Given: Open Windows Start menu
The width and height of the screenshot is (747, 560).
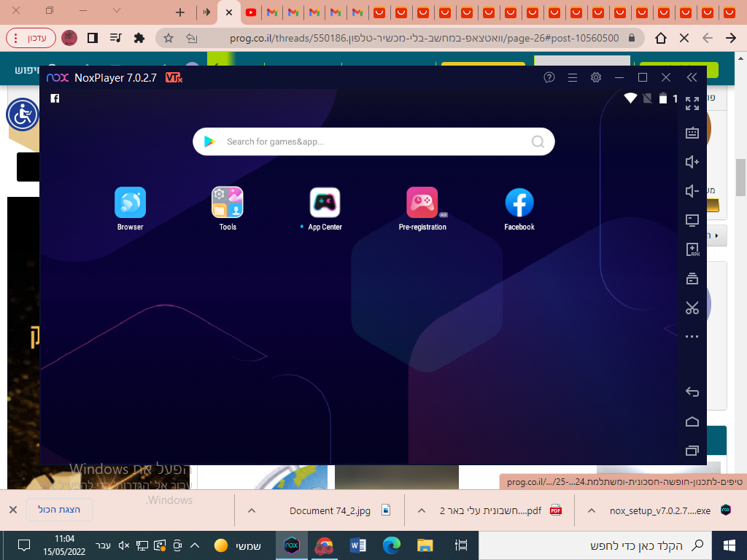Looking at the screenshot, I should (x=729, y=545).
